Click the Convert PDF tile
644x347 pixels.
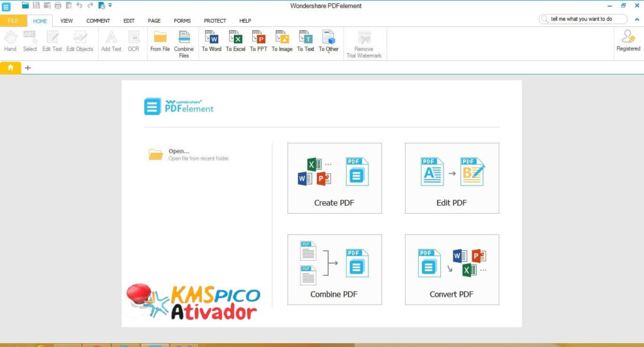[x=452, y=270]
